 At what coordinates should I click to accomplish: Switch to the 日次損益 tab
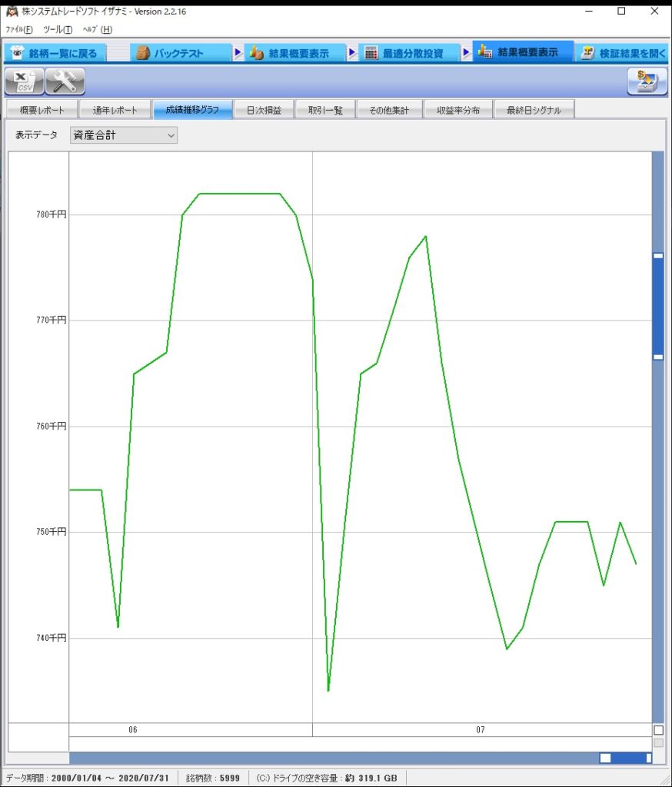pyautogui.click(x=264, y=110)
